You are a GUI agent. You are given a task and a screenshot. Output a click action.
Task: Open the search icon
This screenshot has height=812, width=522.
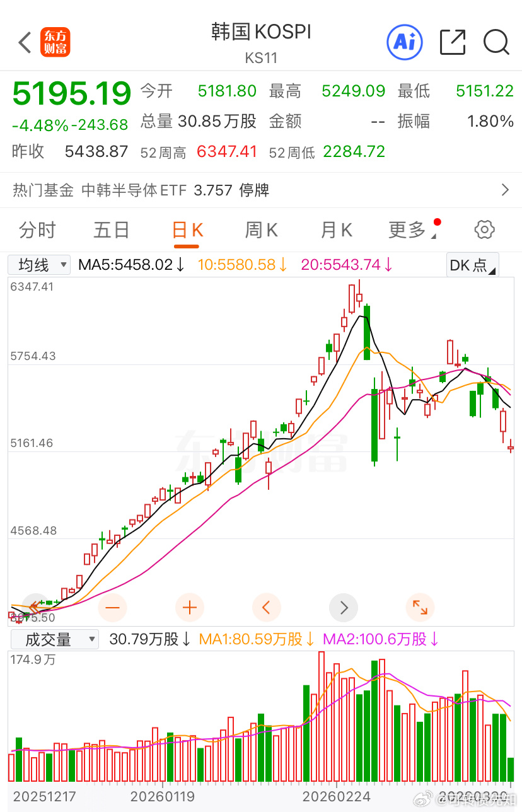point(497,42)
